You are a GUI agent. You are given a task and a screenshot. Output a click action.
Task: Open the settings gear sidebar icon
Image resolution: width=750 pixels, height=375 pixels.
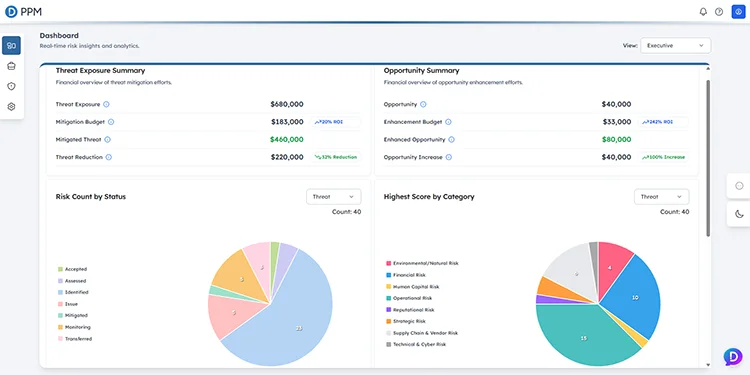(11, 107)
